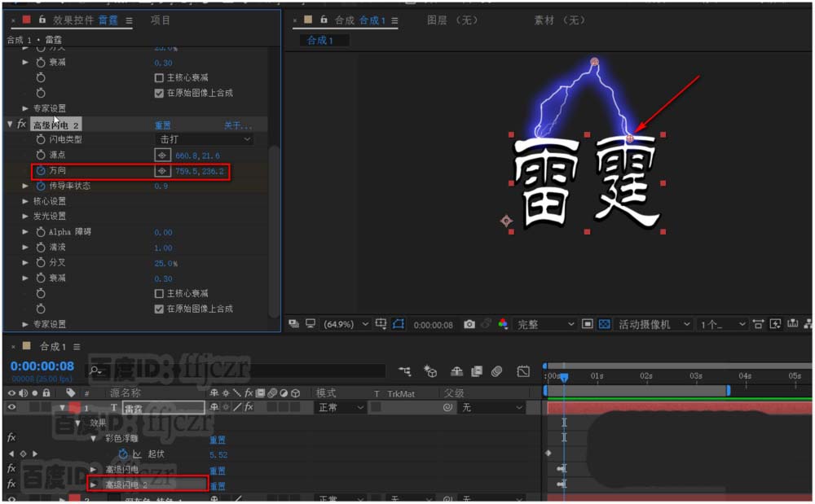
Task: Click 重置 next to 彩色浮雕 in timeline
Action: tap(218, 440)
